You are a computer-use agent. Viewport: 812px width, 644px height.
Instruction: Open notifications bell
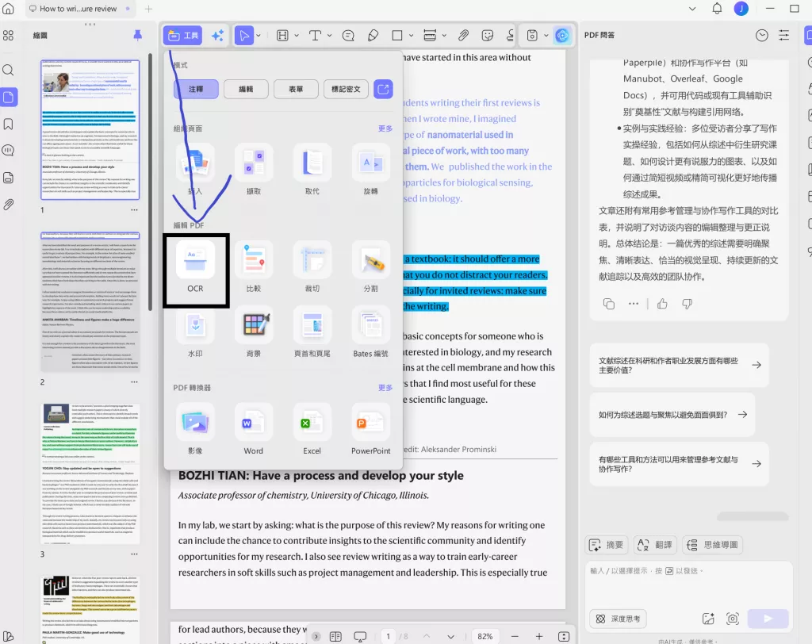(x=717, y=9)
